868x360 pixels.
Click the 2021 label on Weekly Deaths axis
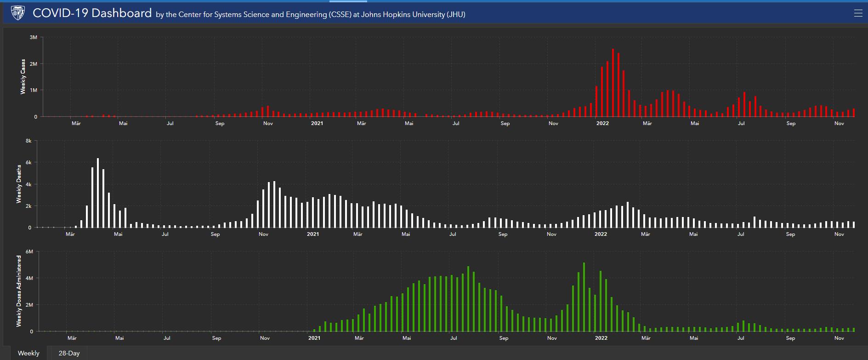pyautogui.click(x=313, y=234)
